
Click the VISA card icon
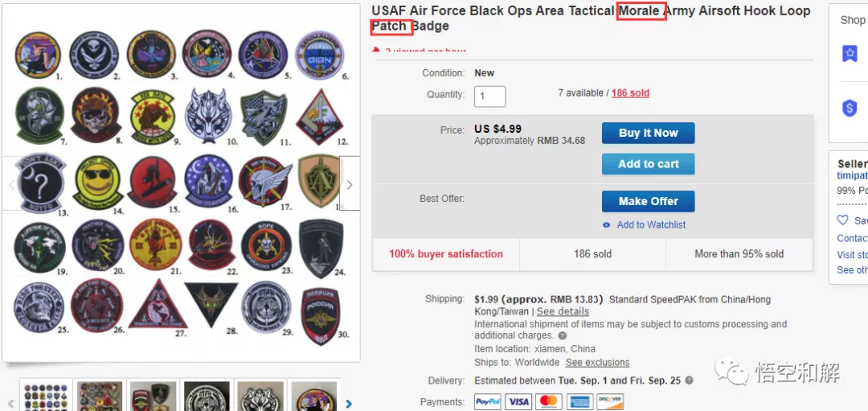coord(518,401)
